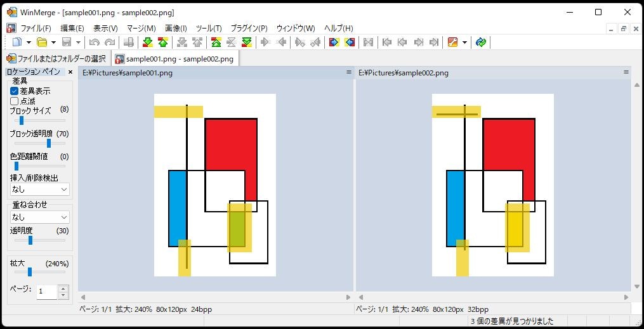This screenshot has height=329, width=644.
Task: Go to the last difference
Action: coord(246,42)
